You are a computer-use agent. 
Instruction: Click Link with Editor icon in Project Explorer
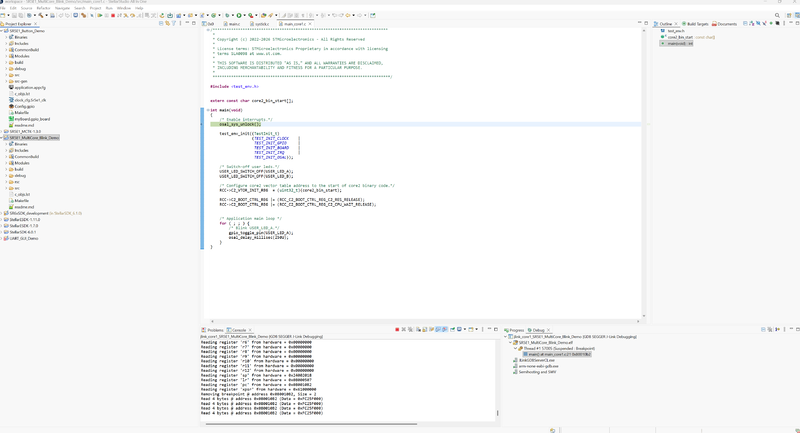(167, 23)
